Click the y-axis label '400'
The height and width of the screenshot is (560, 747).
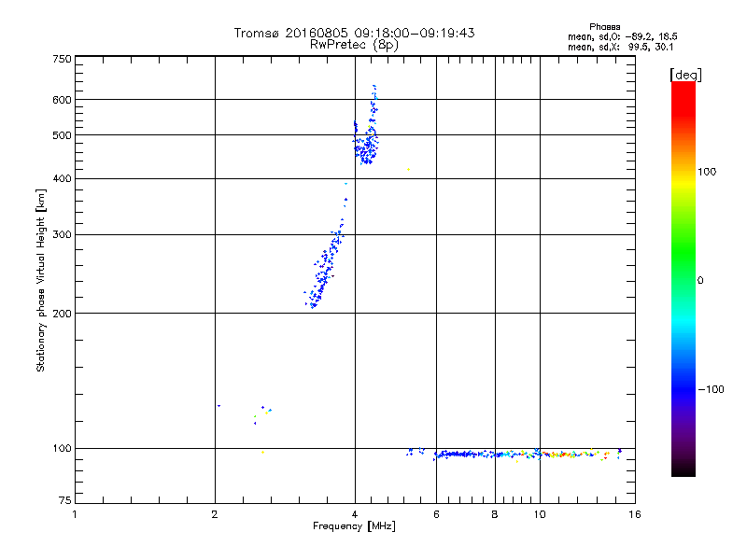click(x=62, y=178)
